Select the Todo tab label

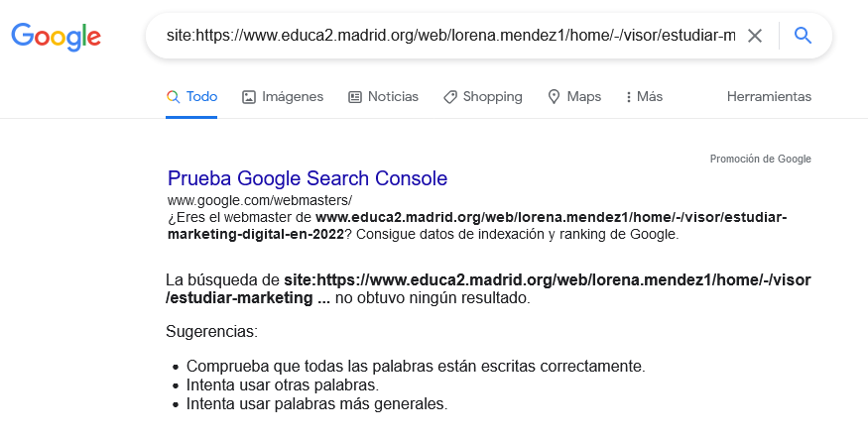click(201, 97)
